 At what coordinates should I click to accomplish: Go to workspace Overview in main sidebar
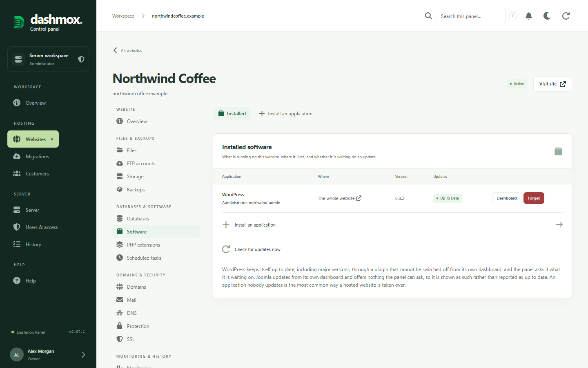pos(36,103)
